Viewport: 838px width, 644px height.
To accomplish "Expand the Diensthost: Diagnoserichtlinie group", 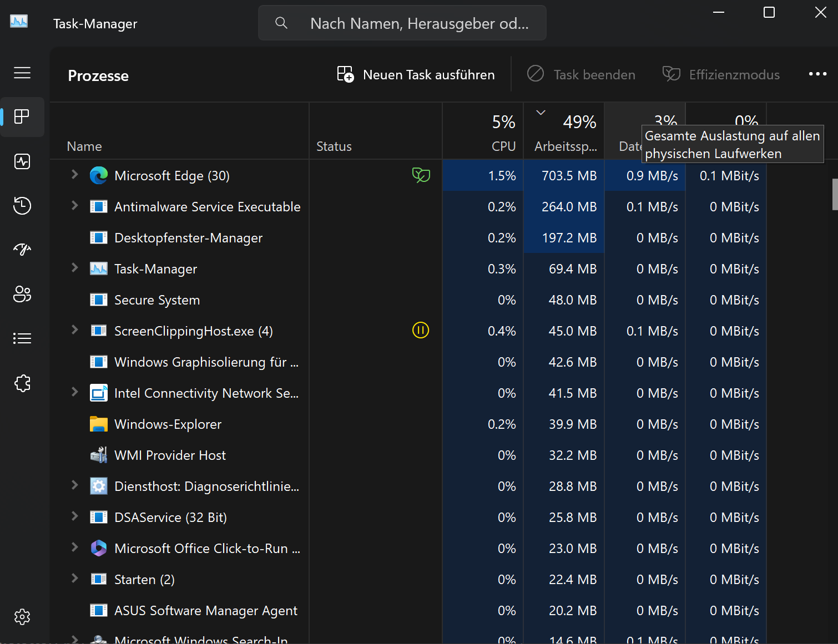I will click(74, 485).
